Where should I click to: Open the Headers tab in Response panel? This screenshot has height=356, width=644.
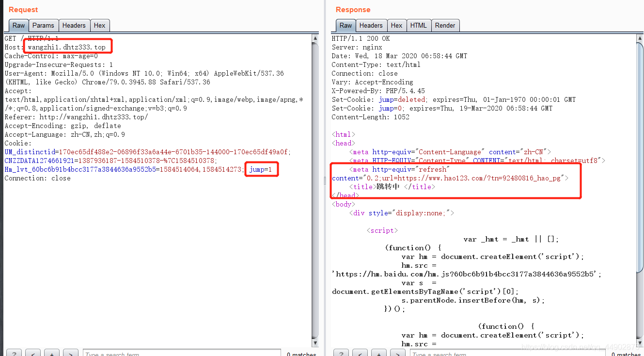click(x=371, y=25)
